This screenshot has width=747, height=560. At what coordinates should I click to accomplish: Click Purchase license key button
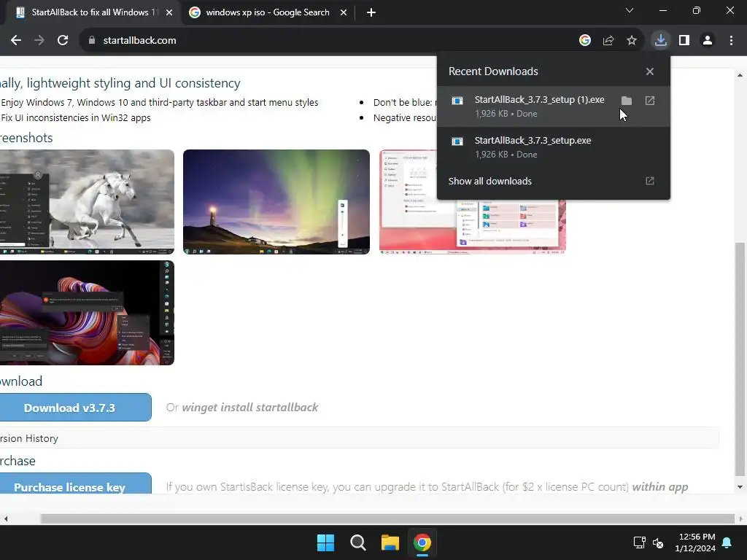point(75,484)
